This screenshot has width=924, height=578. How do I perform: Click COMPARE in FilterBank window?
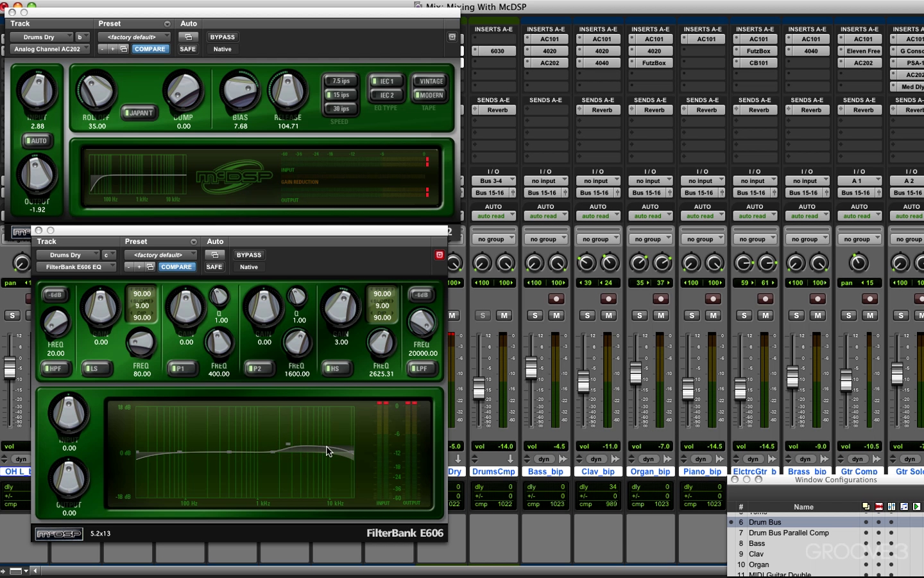(176, 267)
